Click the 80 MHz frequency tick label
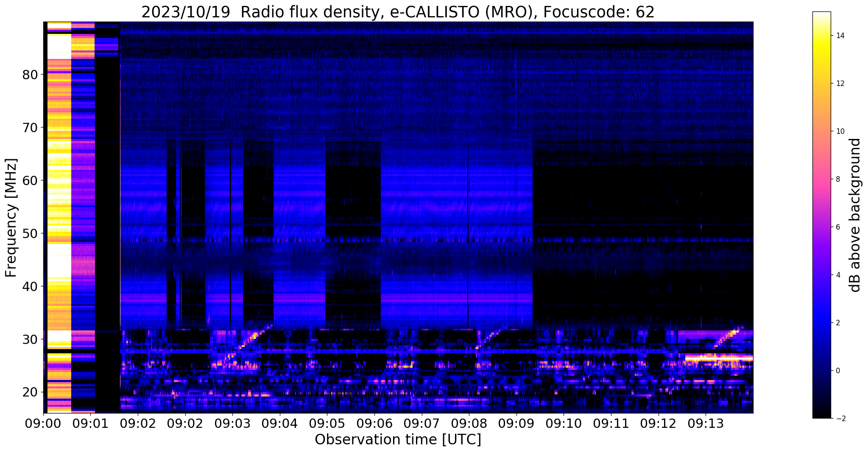The width and height of the screenshot is (868, 452). 30,75
